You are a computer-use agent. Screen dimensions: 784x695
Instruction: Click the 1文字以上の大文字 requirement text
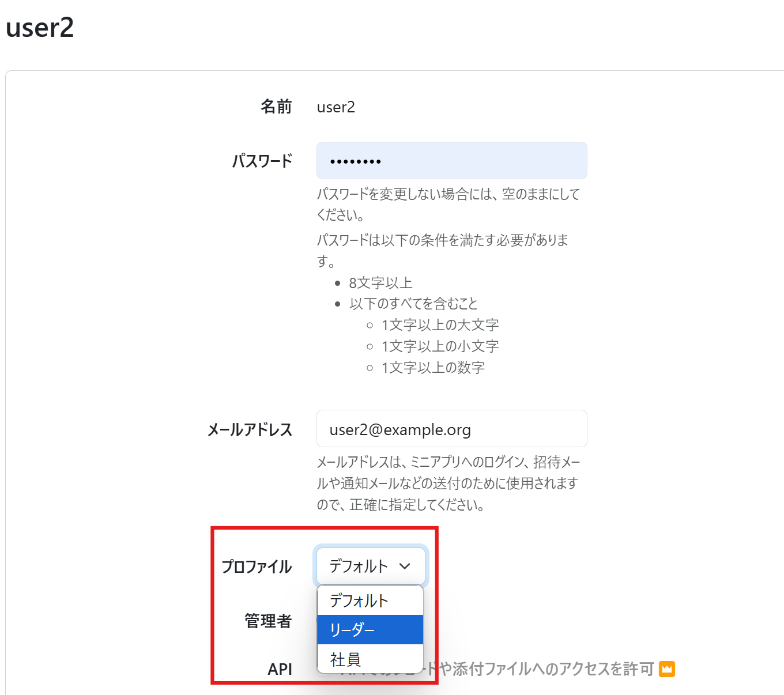point(440,325)
